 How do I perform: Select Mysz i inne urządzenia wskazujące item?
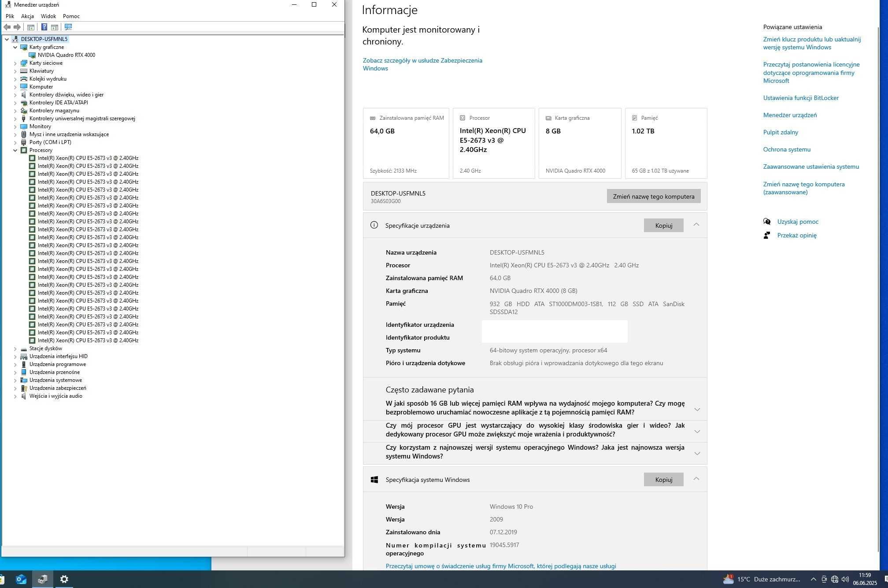69,134
